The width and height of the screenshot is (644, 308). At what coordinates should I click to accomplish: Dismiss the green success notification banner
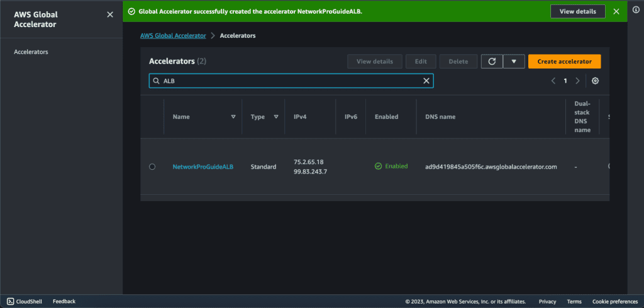point(616,11)
